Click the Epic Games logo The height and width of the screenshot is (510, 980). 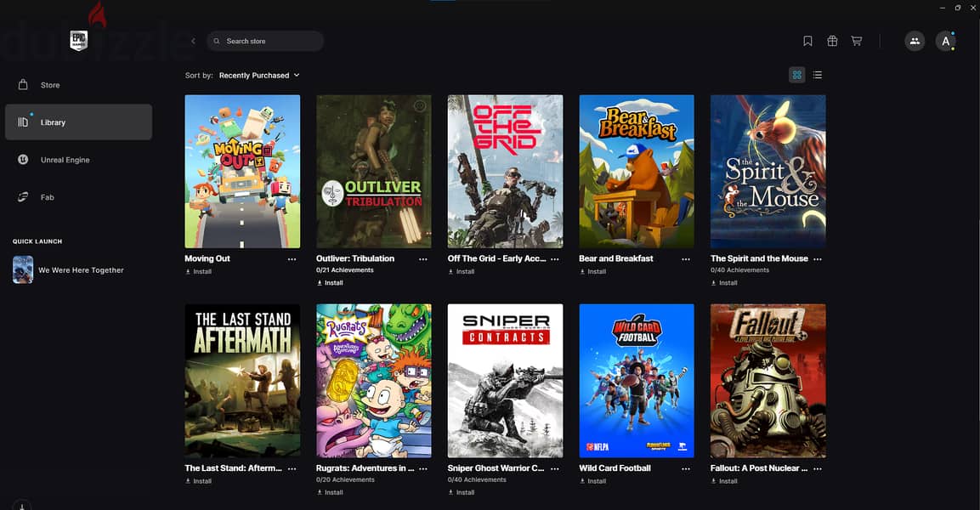point(78,42)
